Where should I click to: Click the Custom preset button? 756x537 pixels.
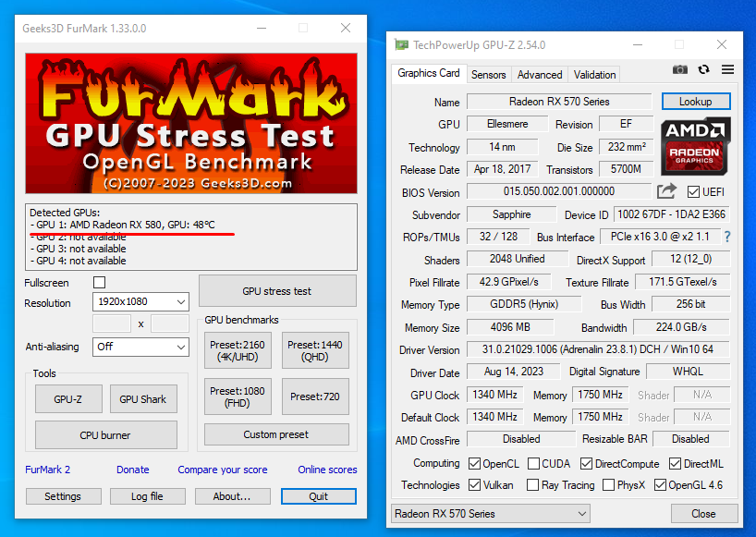coord(276,434)
